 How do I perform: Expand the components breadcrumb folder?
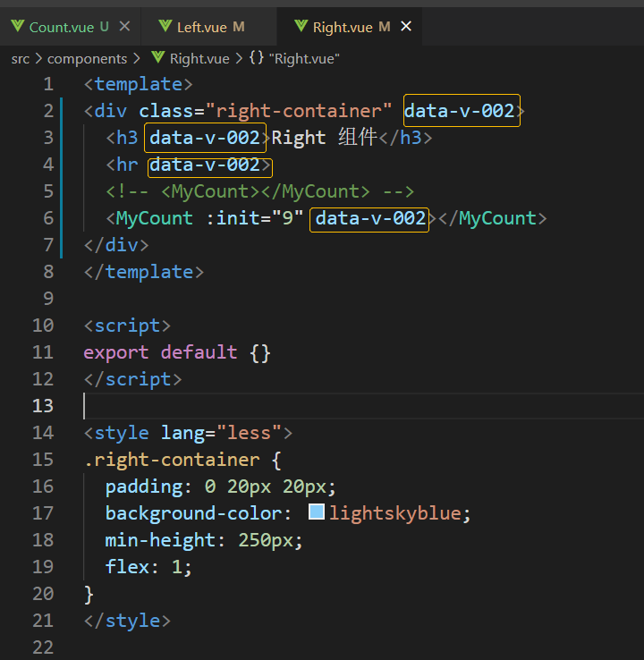pos(87,58)
